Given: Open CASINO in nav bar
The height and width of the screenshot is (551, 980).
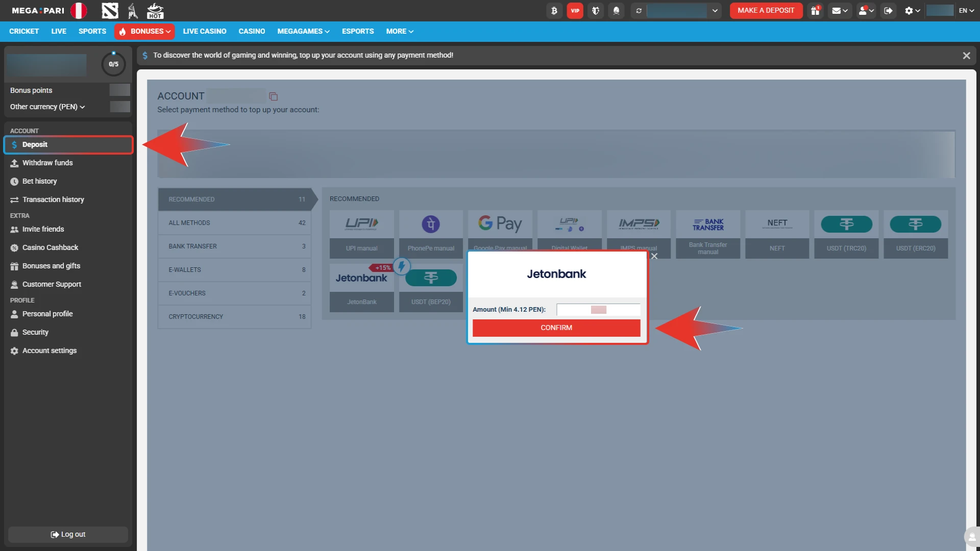Looking at the screenshot, I should (x=252, y=32).
